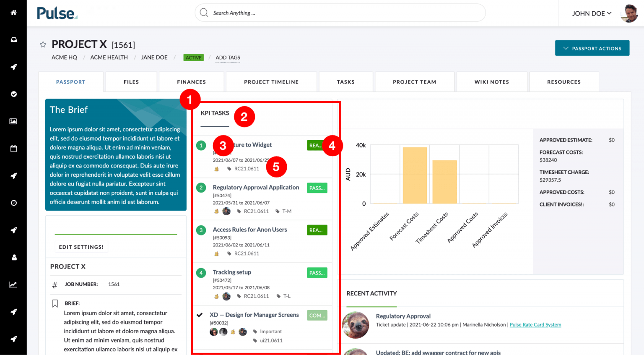Toggle the favorite star next to PROJECT X
The height and width of the screenshot is (355, 644).
(x=42, y=44)
